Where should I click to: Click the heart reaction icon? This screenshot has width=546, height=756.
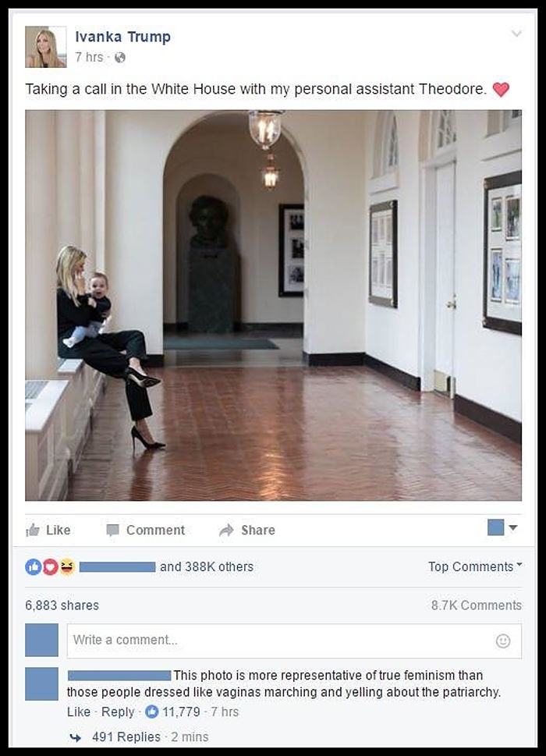51,567
